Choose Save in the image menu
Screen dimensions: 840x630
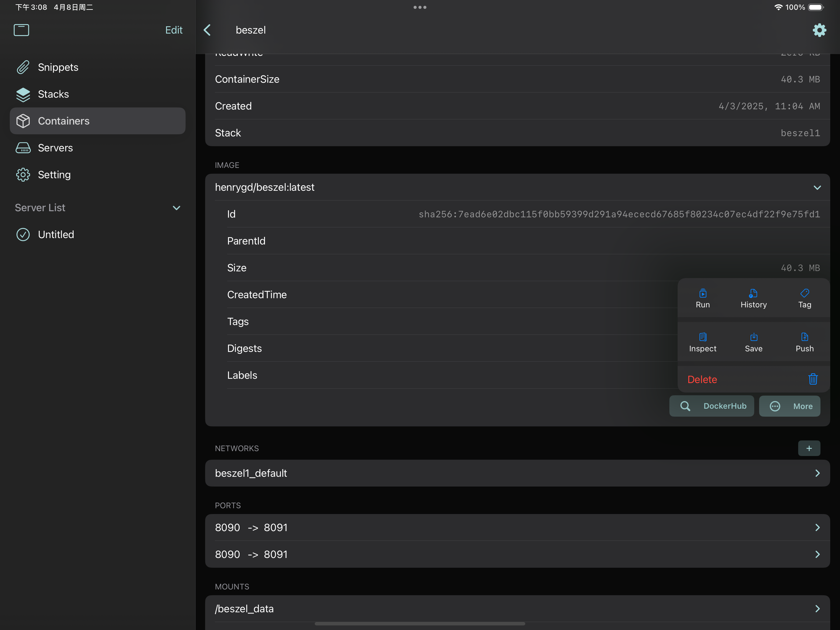tap(753, 342)
